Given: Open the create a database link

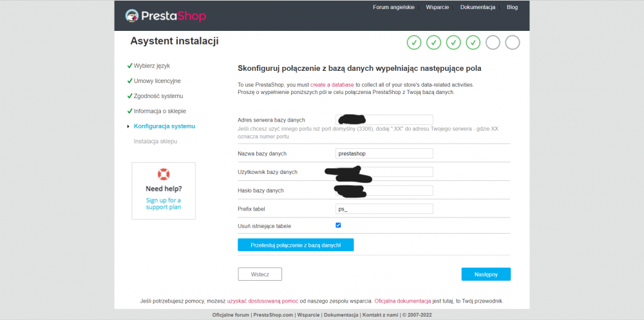Looking at the screenshot, I should point(332,84).
